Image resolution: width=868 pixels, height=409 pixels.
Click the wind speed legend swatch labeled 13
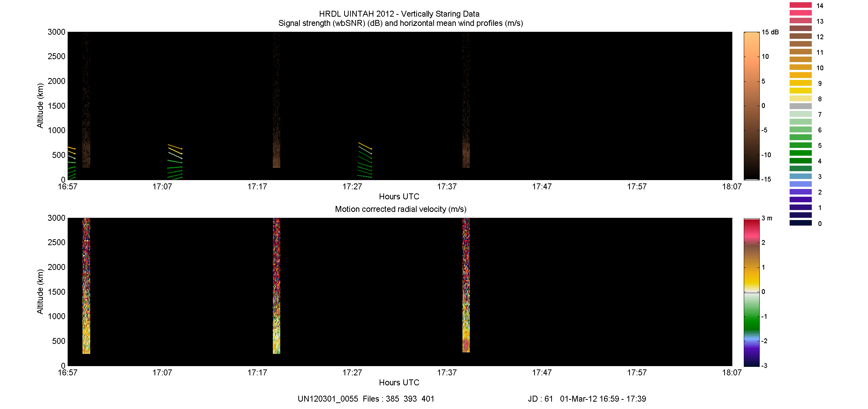(800, 21)
